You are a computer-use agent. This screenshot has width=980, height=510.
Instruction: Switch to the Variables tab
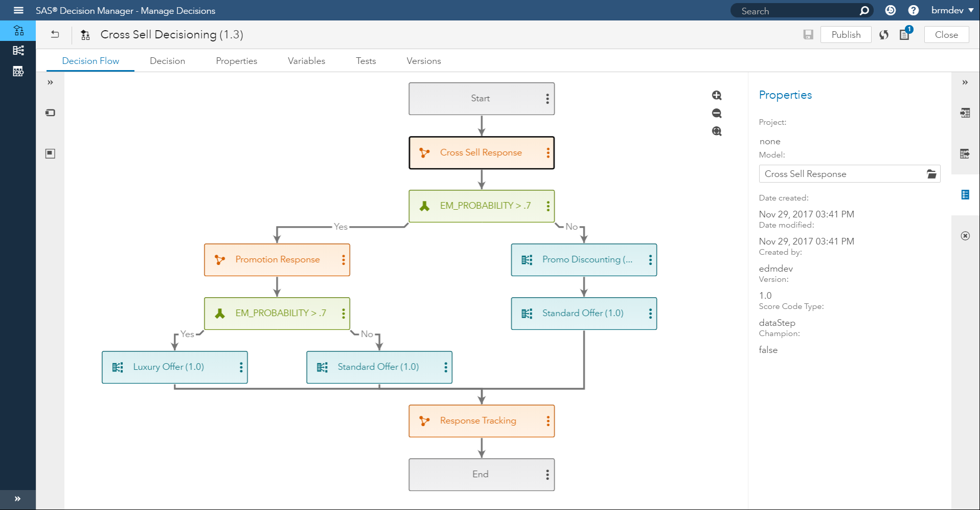[306, 61]
